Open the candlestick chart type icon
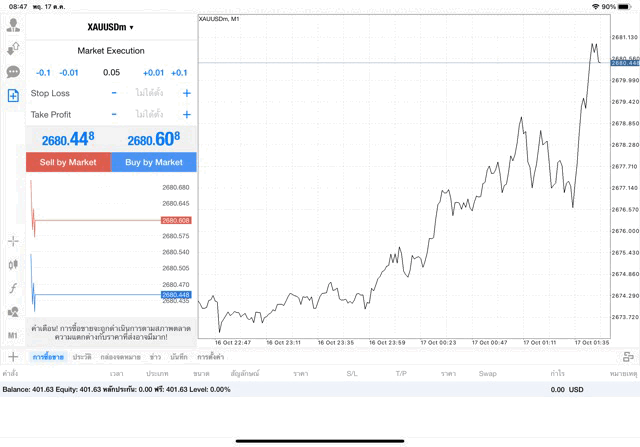Viewport: 640px width, 447px height. tap(13, 265)
